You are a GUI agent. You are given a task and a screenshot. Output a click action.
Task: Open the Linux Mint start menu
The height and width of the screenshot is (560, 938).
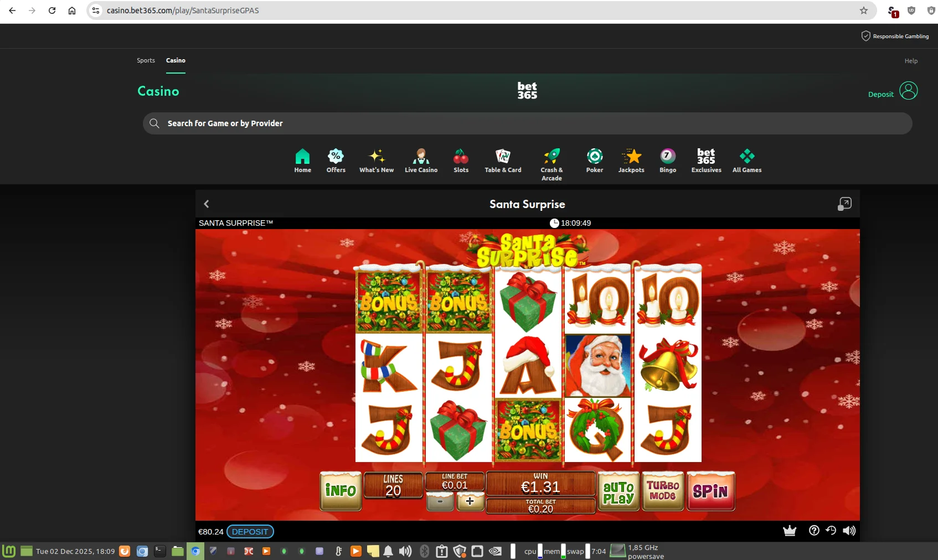9,551
